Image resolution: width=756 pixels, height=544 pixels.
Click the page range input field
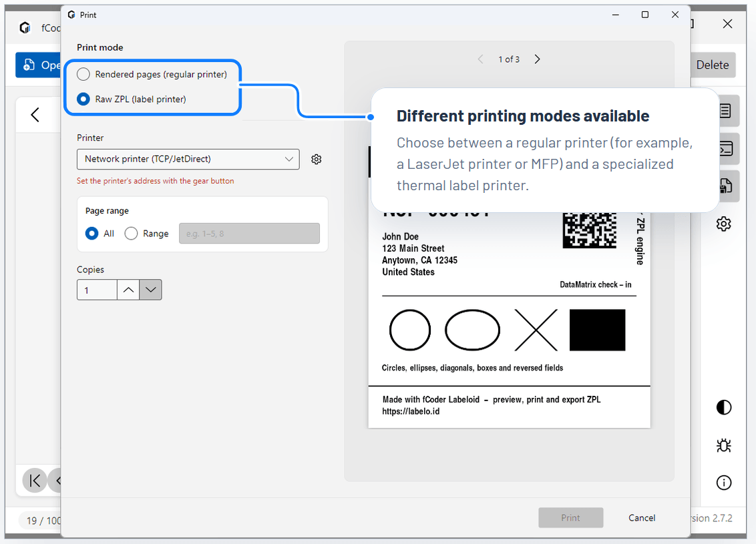pos(249,234)
